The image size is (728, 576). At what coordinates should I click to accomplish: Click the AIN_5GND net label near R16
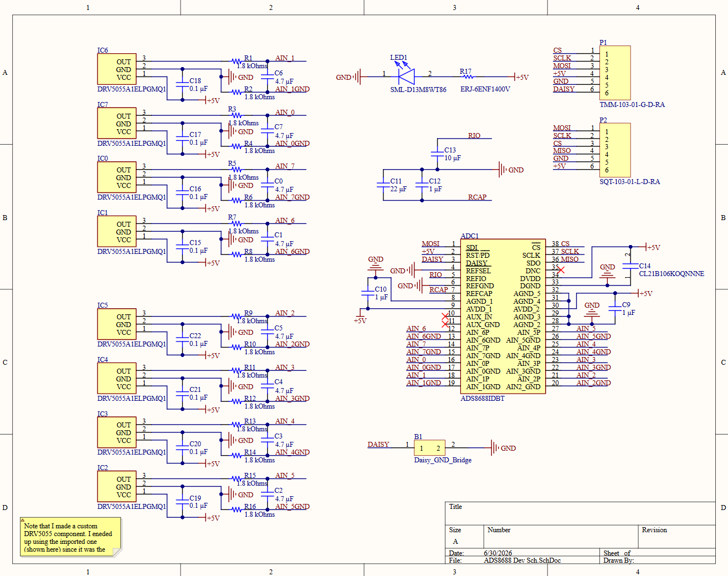pos(293,506)
